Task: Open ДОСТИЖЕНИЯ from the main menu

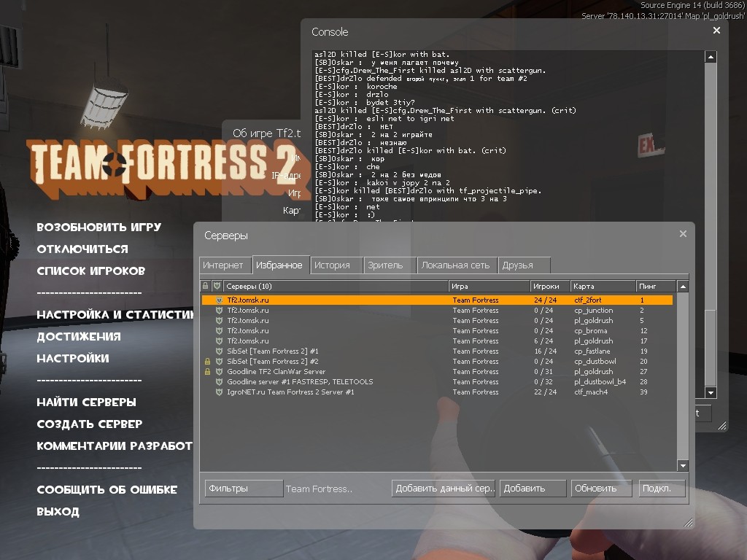Action: 79,337
